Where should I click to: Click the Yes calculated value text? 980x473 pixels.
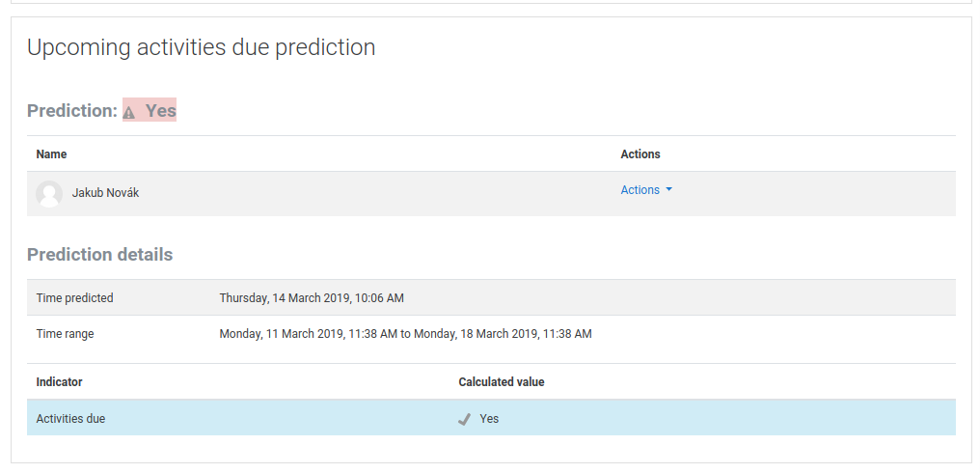pos(489,419)
